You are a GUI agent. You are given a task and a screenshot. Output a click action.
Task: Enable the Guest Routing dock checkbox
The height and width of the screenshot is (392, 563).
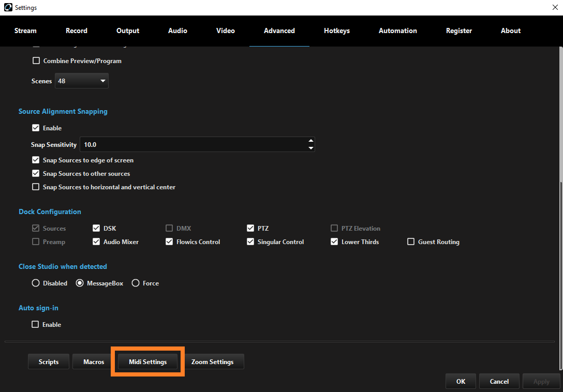pyautogui.click(x=411, y=242)
